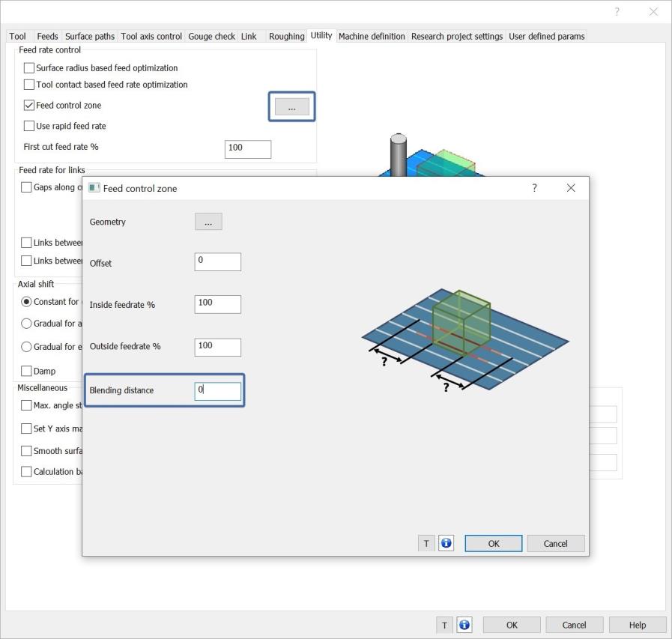This screenshot has width=672, height=639.
Task: Click Cancel in the main dialog footer
Action: click(x=575, y=625)
